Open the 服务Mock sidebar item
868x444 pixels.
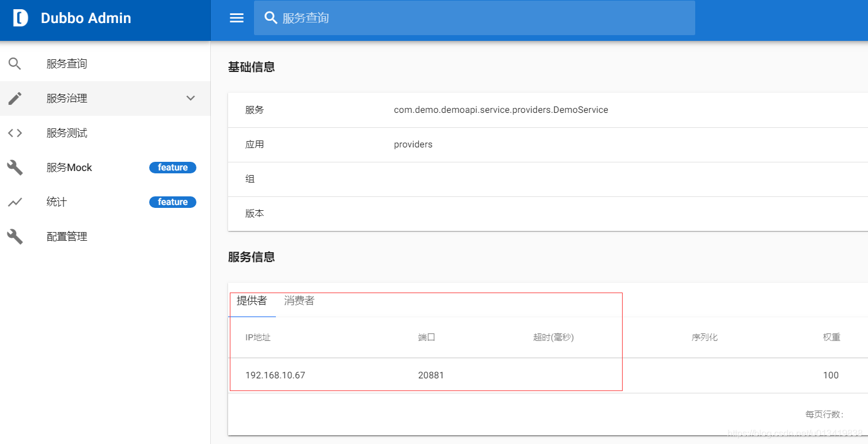[x=105, y=168]
